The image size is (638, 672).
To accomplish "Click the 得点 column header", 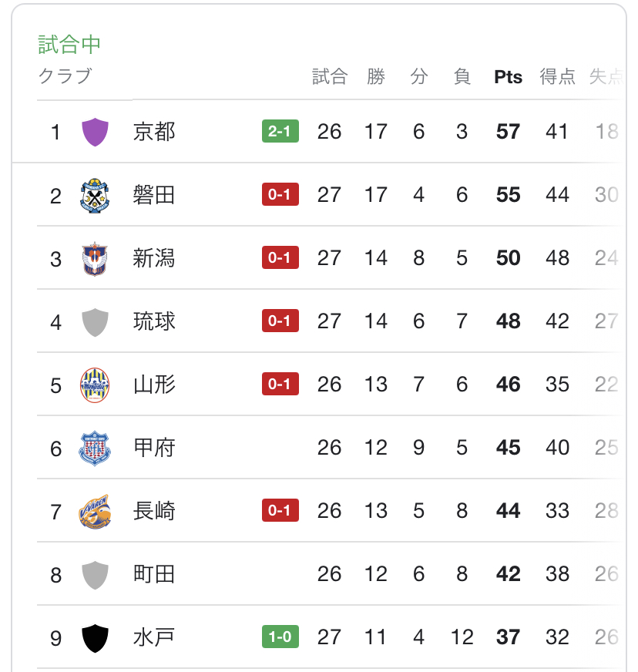I will [557, 77].
